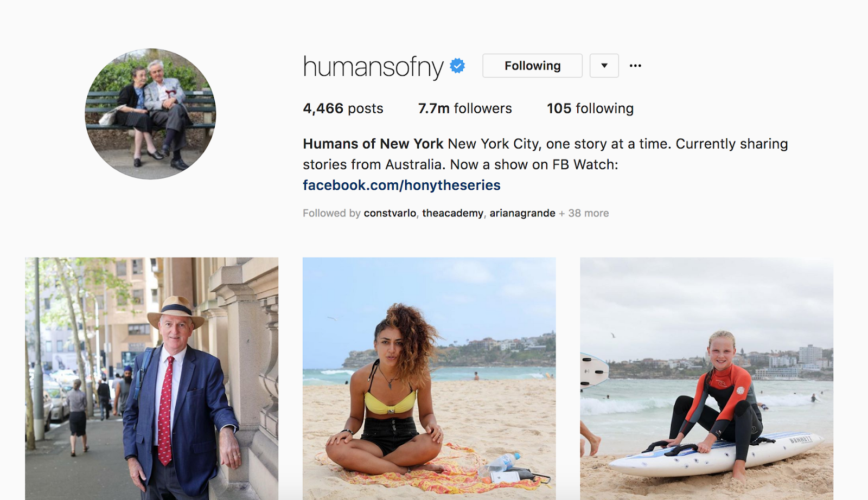868x500 pixels.
Task: Open arianagrande profile link
Action: [522, 213]
